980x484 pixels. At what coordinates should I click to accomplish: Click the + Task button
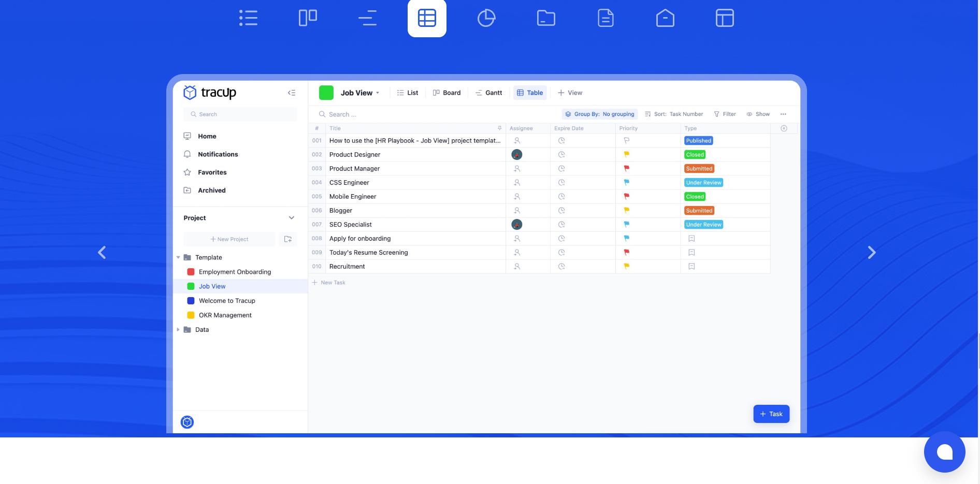[771, 414]
